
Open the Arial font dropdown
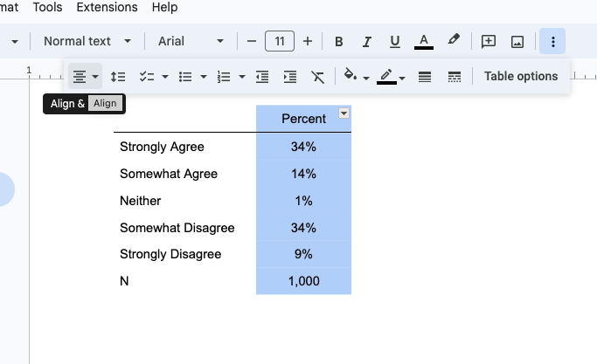(x=191, y=41)
